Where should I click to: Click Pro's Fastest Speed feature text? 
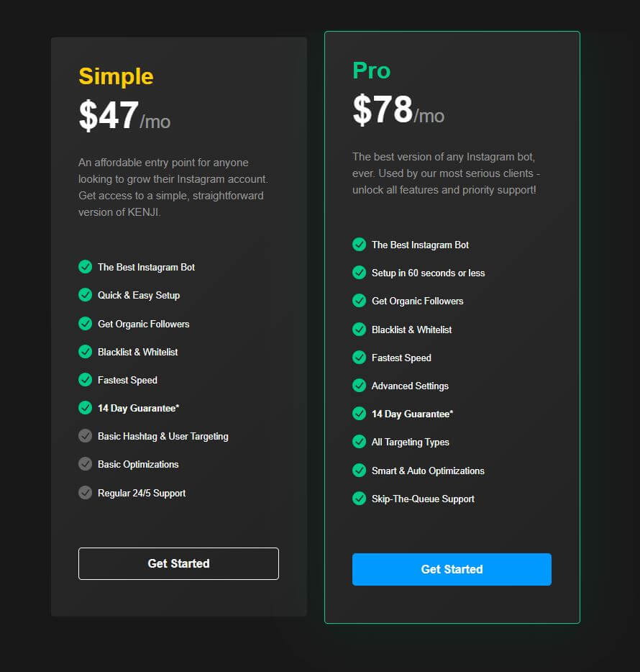(401, 358)
